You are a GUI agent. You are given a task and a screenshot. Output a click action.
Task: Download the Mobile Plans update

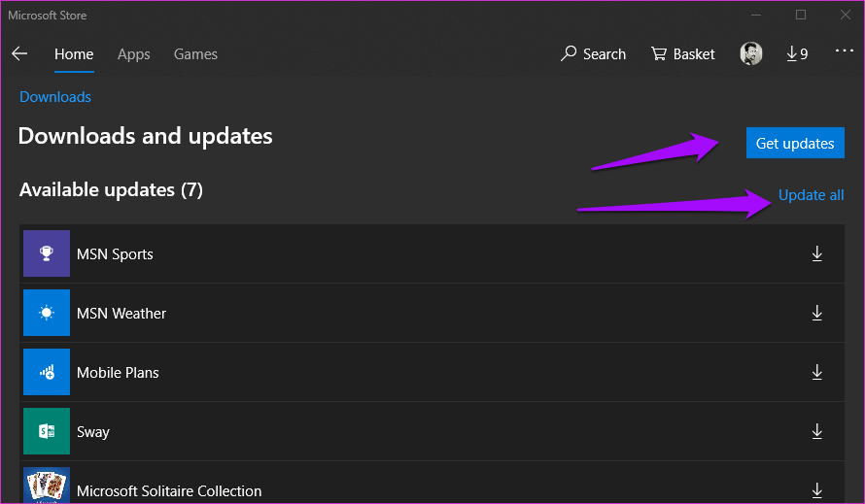pyautogui.click(x=816, y=372)
